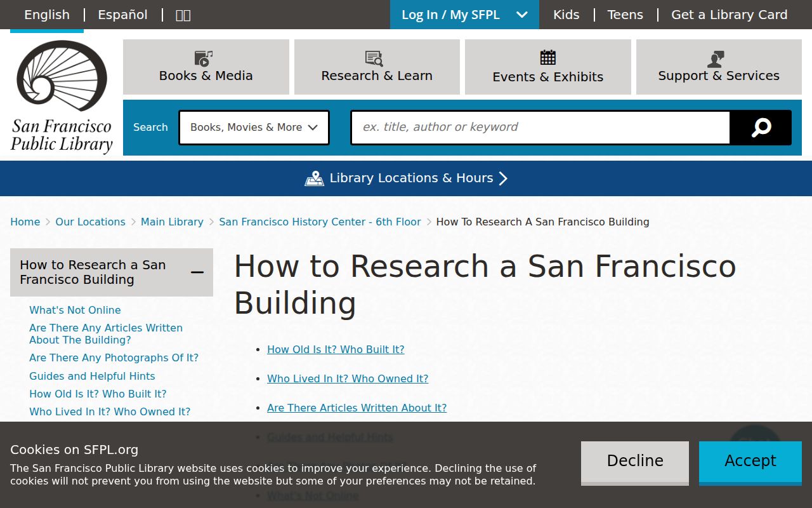This screenshot has width=812, height=508.
Task: Open sidebar link How Old Is It? Who Built It?
Action: (x=98, y=394)
